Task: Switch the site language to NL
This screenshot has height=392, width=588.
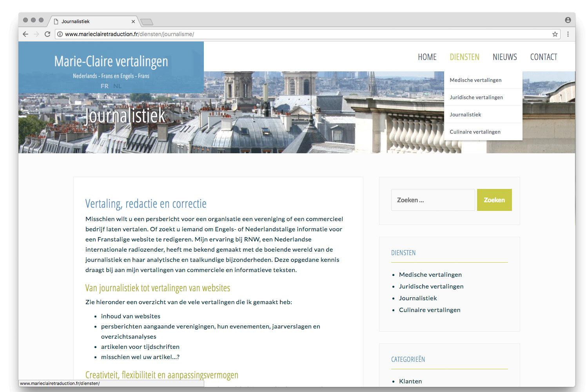Action: [117, 86]
